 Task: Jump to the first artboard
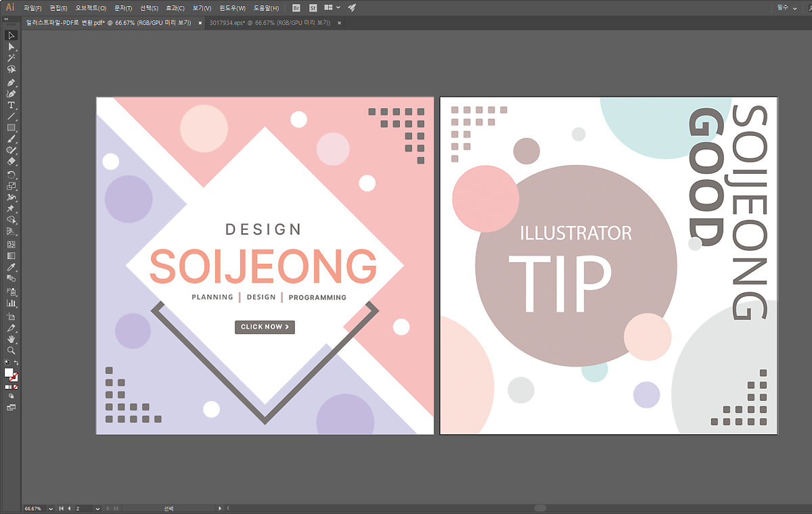click(61, 508)
